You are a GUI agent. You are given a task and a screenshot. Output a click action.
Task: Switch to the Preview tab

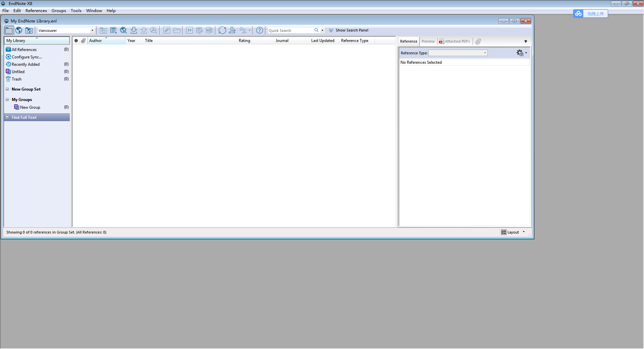pyautogui.click(x=428, y=41)
